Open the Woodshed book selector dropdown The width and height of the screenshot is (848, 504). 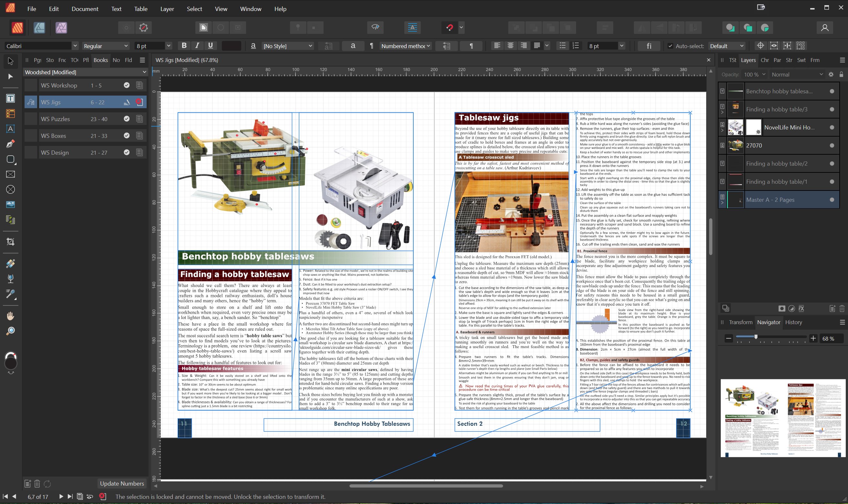(85, 72)
